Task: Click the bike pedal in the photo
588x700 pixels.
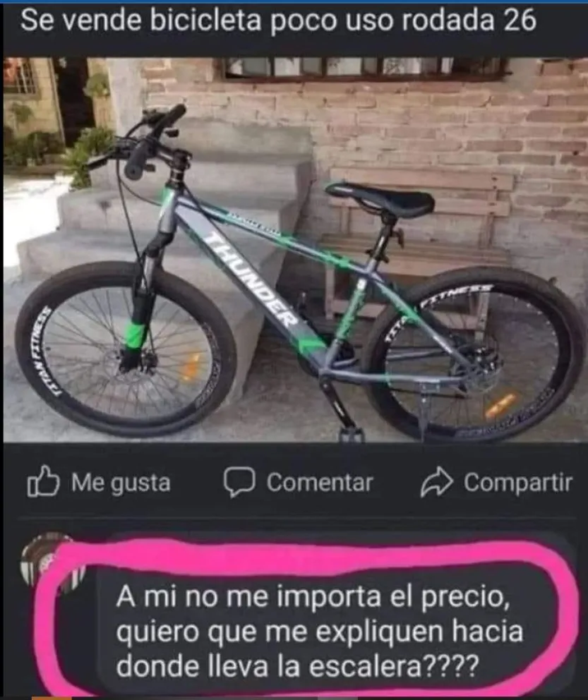Action: tap(351, 432)
